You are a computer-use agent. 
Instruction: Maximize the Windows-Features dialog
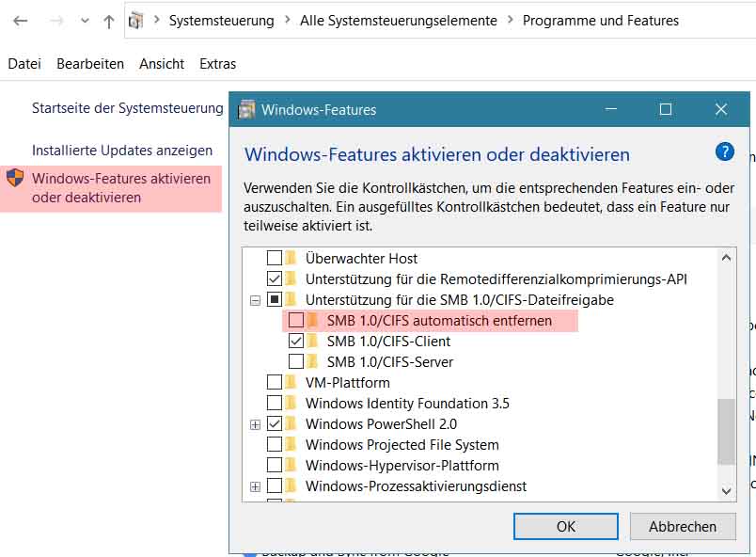coord(666,109)
